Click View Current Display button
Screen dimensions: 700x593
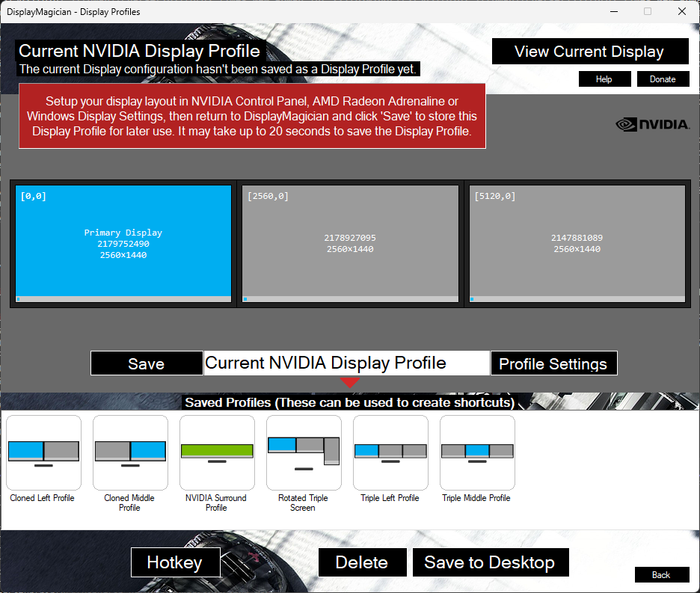[590, 52]
